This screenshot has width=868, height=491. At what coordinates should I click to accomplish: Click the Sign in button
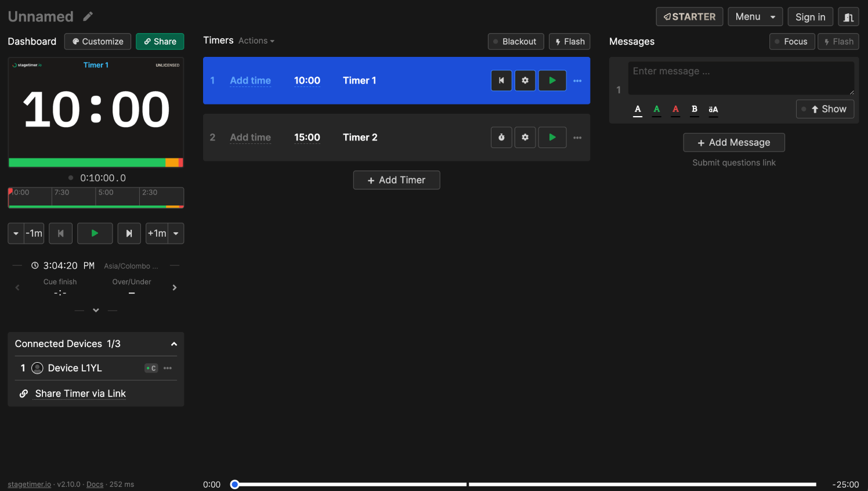(x=811, y=17)
